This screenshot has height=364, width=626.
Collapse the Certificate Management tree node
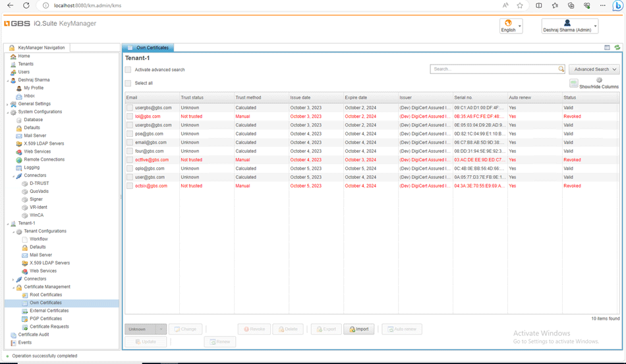[x=13, y=288]
